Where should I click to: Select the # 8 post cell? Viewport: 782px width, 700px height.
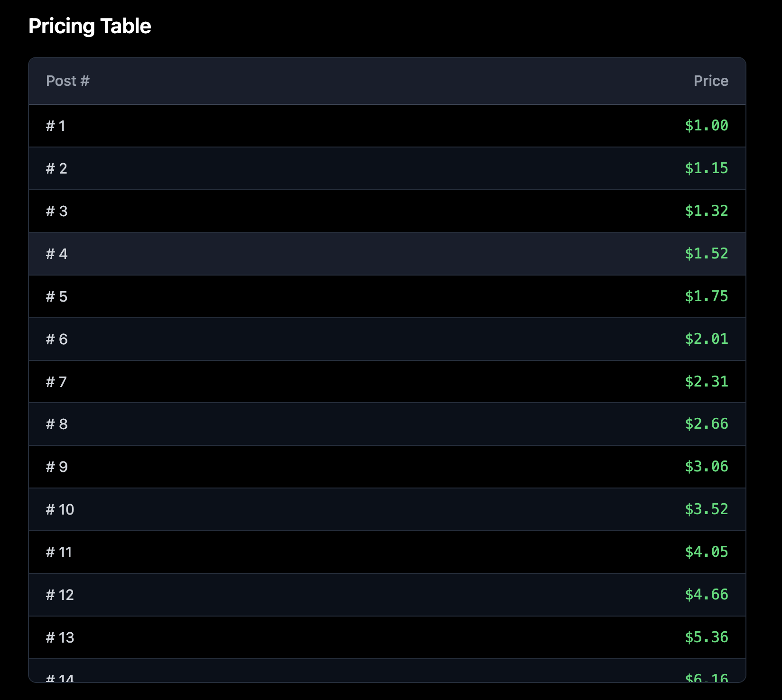(56, 424)
